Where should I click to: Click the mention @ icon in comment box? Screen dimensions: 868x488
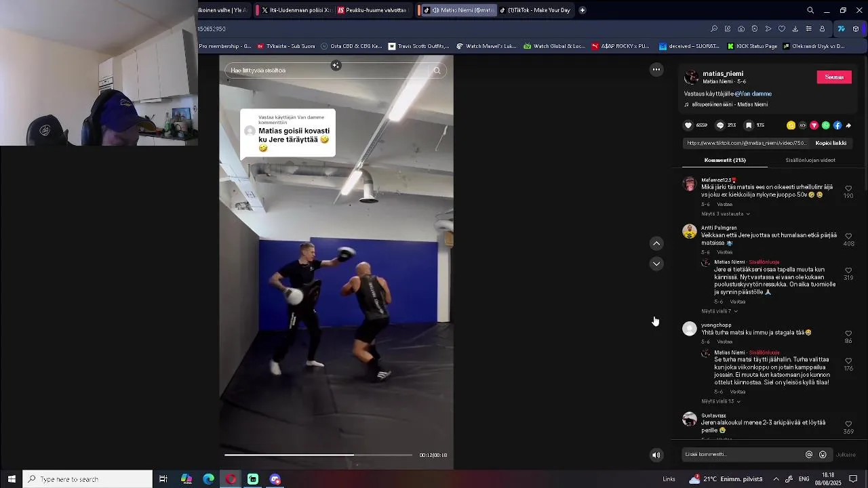[x=809, y=455]
